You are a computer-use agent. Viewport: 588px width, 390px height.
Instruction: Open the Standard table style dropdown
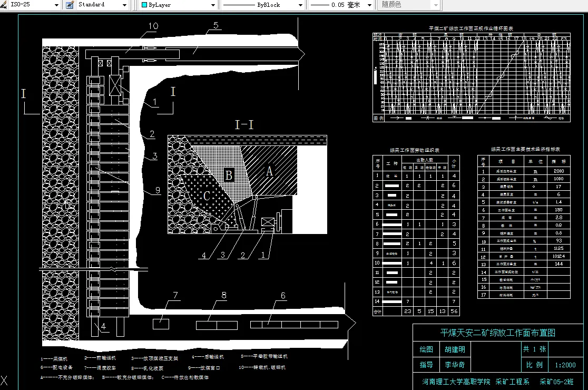click(124, 5)
